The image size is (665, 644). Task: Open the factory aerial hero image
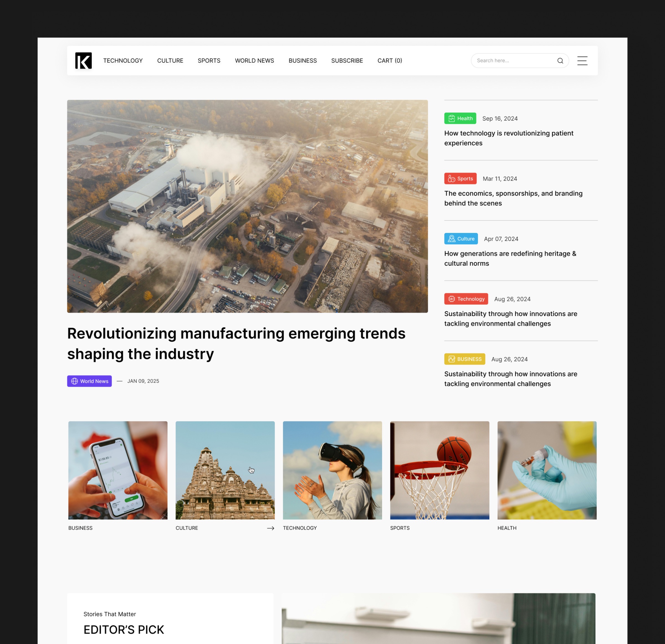(247, 206)
